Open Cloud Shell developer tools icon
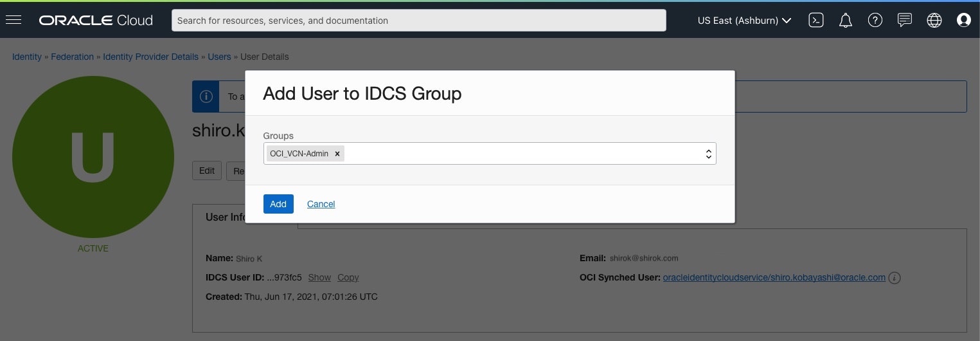Image resolution: width=980 pixels, height=341 pixels. coord(816,21)
